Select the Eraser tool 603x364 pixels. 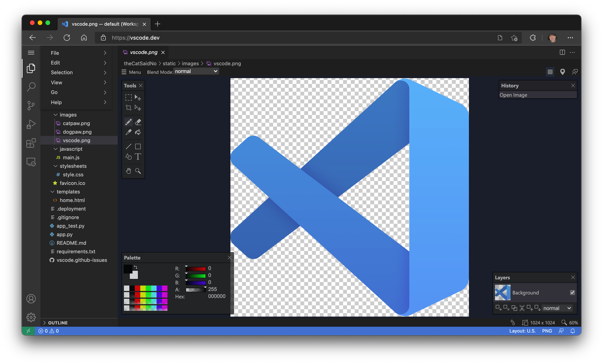138,122
